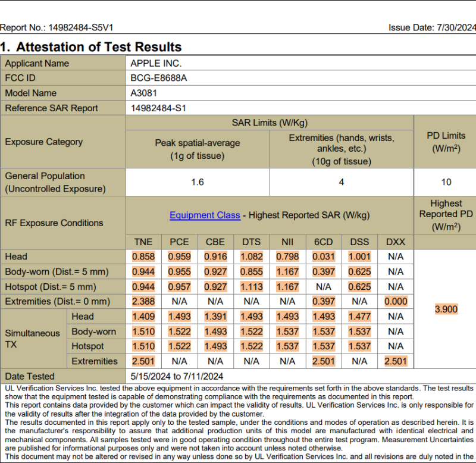Select the APPLE INC. applicant text
476x463 pixels.
156,63
